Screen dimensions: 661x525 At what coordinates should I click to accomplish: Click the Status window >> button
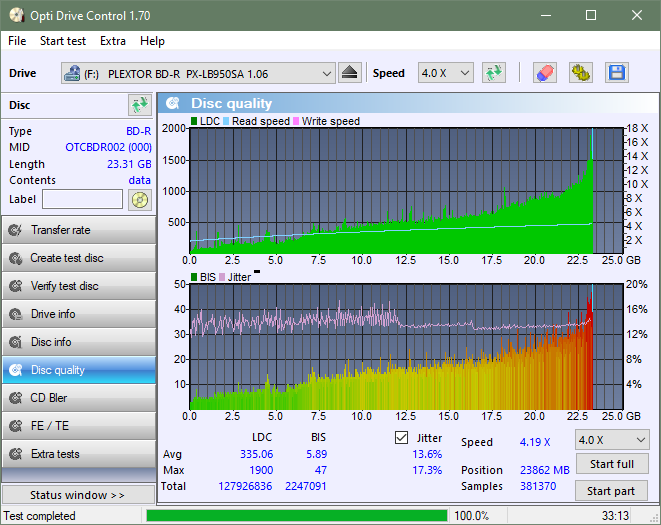click(x=78, y=495)
